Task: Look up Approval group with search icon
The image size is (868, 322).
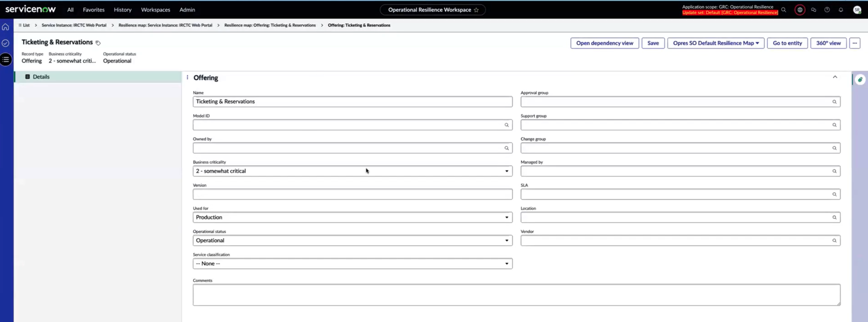Action: pos(834,102)
